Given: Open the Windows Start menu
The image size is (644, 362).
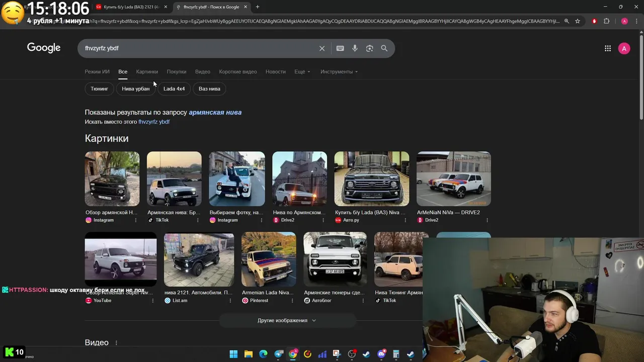Looking at the screenshot, I should (x=233, y=354).
